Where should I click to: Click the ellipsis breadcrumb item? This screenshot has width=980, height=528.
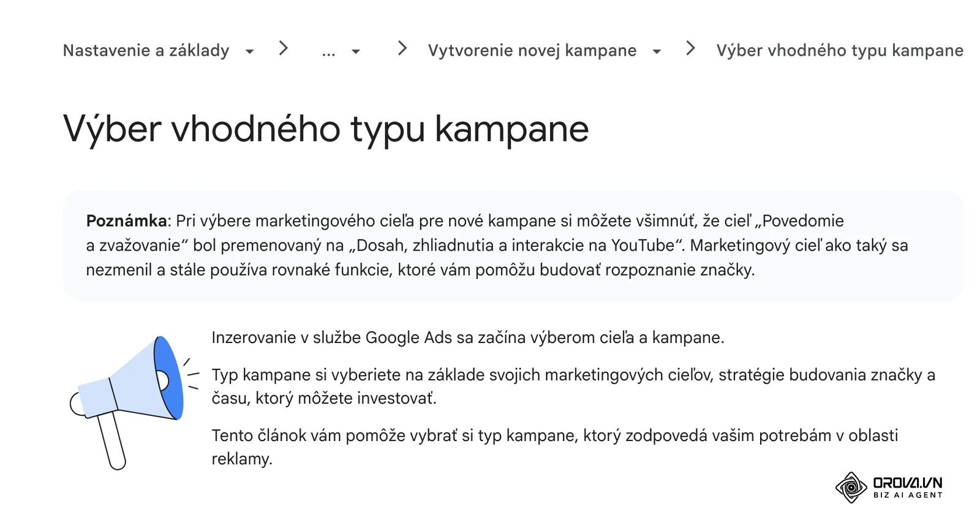pyautogui.click(x=328, y=52)
